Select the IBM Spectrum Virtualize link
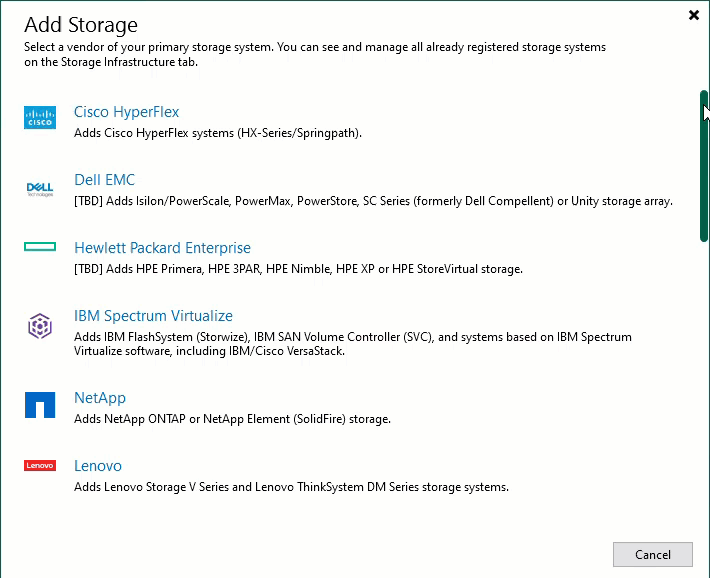710x578 pixels. point(153,316)
